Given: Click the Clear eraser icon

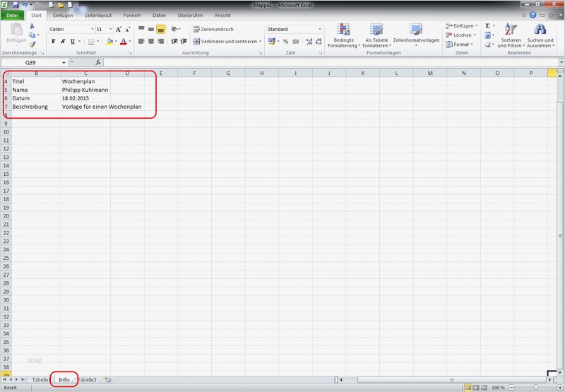Looking at the screenshot, I should pos(487,44).
